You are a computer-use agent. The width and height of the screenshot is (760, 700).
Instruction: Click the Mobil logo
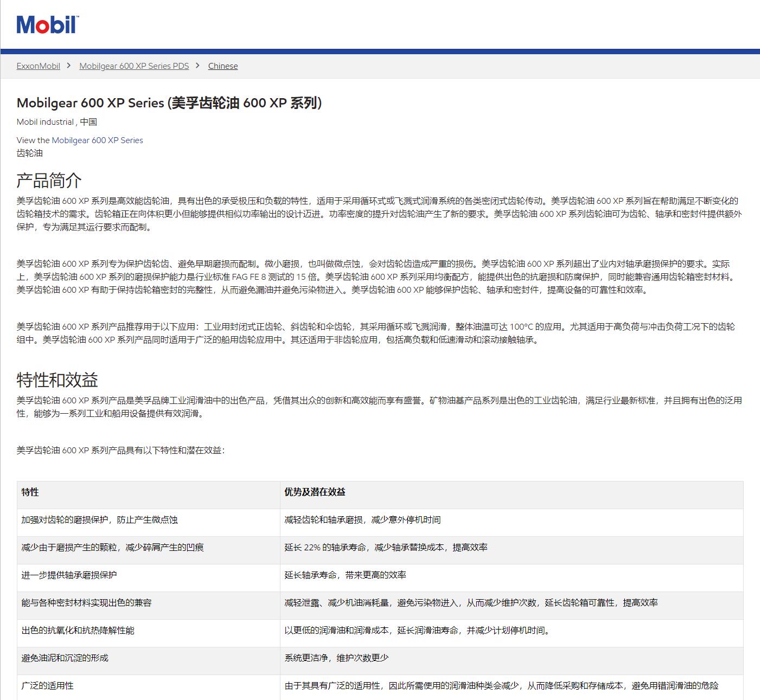(x=48, y=25)
